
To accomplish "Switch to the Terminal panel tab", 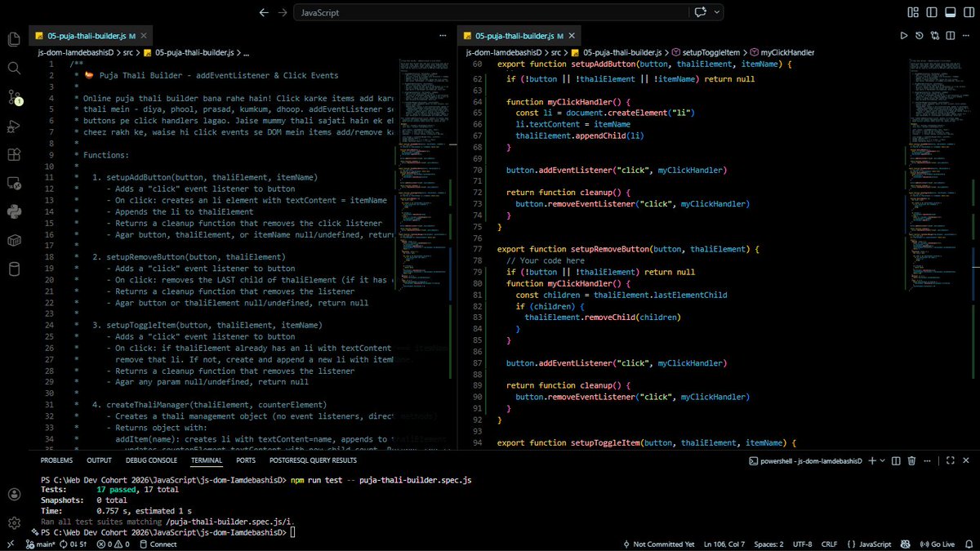I will click(207, 460).
